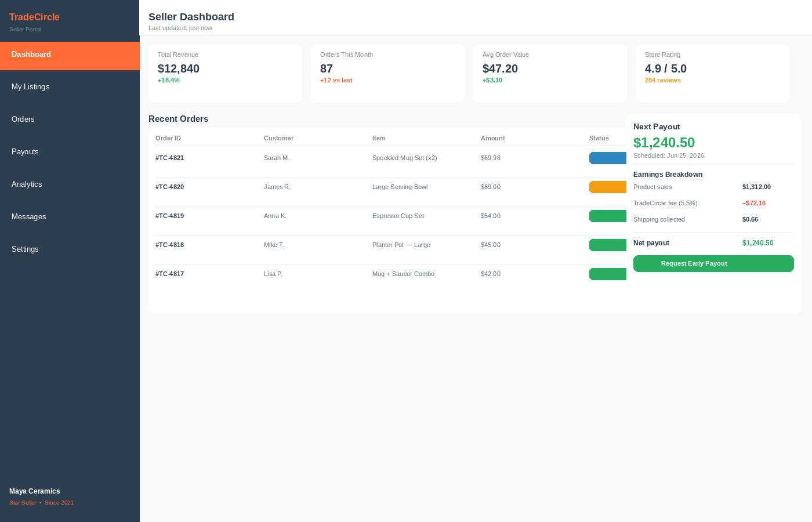Click the TradeCircle logo
Screen dimensions: 812x522
coord(34,17)
